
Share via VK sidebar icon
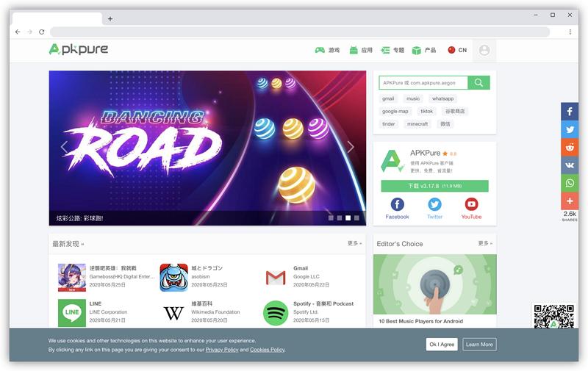tap(569, 165)
